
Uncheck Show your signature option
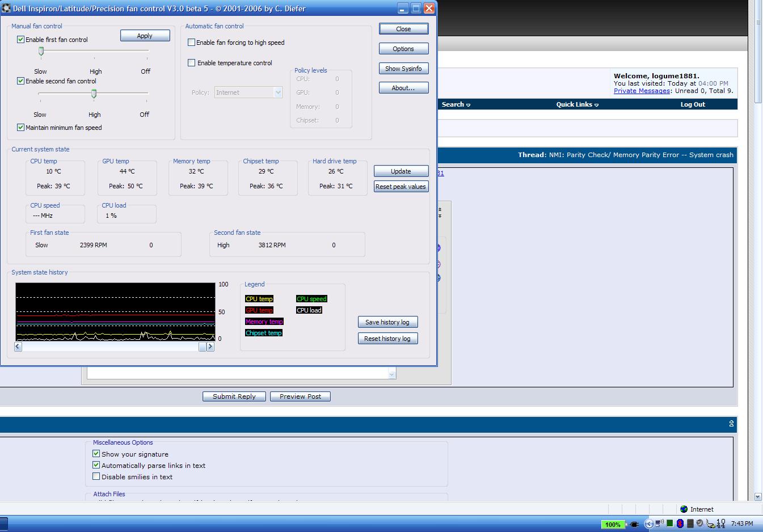pyautogui.click(x=96, y=454)
